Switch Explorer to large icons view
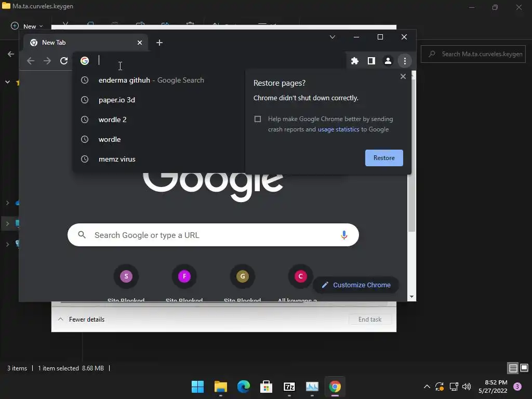The width and height of the screenshot is (532, 399). [x=524, y=368]
